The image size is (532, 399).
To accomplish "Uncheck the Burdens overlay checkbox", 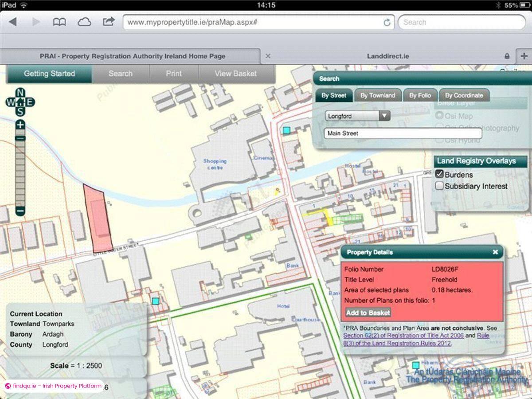I will pos(439,174).
